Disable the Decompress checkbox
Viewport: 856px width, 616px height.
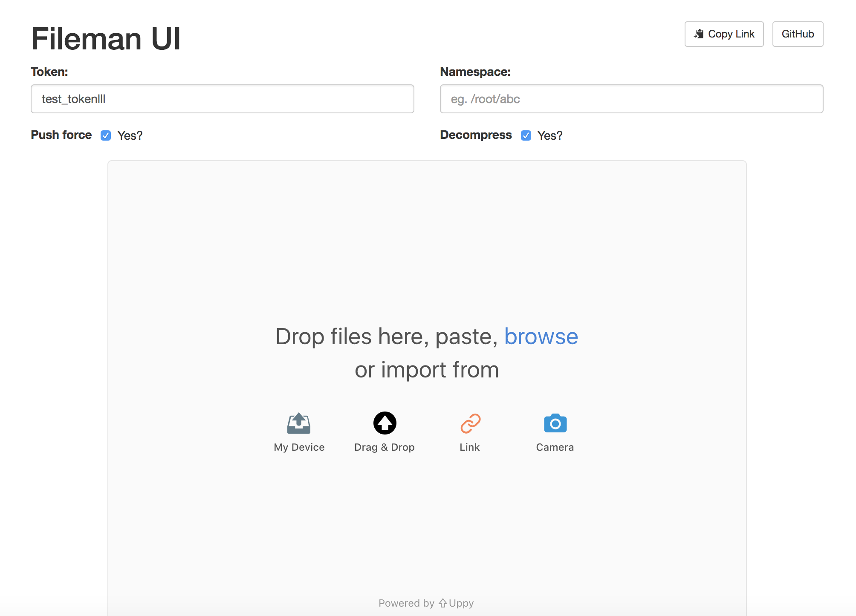point(526,135)
